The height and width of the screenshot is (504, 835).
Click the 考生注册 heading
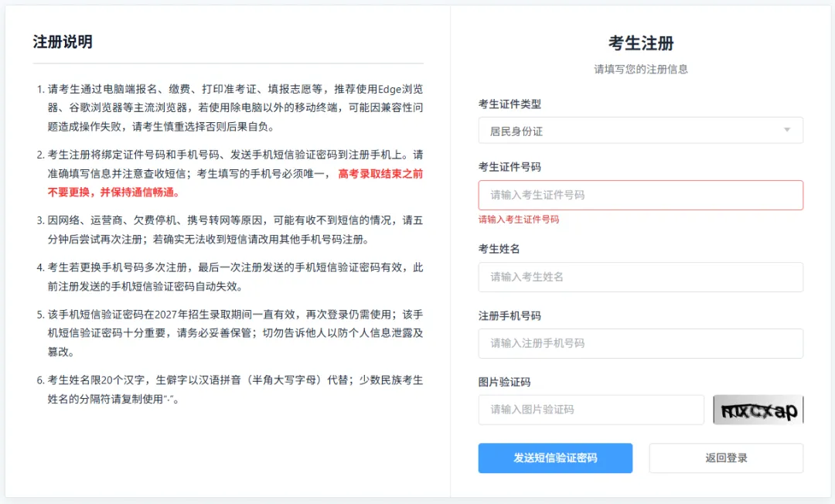coord(641,43)
